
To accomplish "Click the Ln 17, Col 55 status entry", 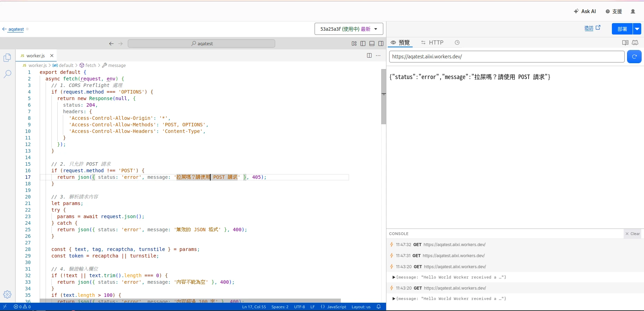I will [x=254, y=307].
